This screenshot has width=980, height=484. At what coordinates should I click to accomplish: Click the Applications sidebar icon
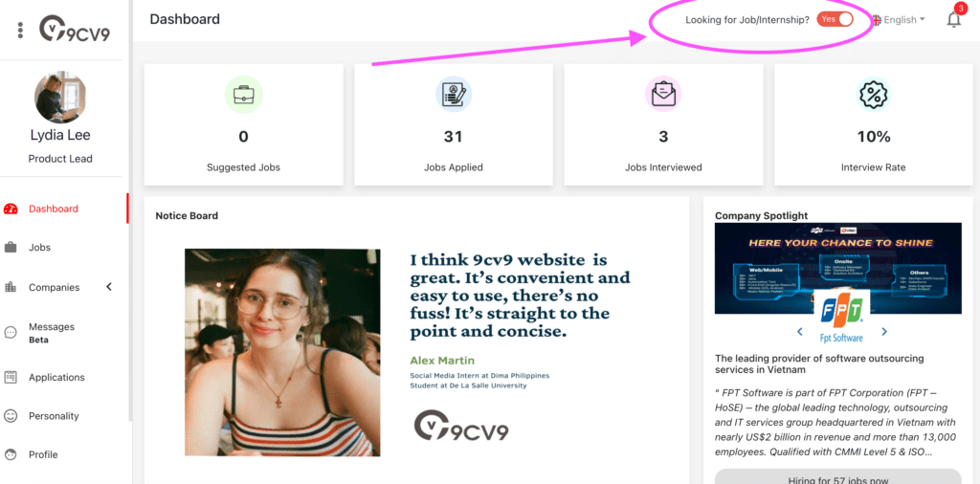click(11, 377)
